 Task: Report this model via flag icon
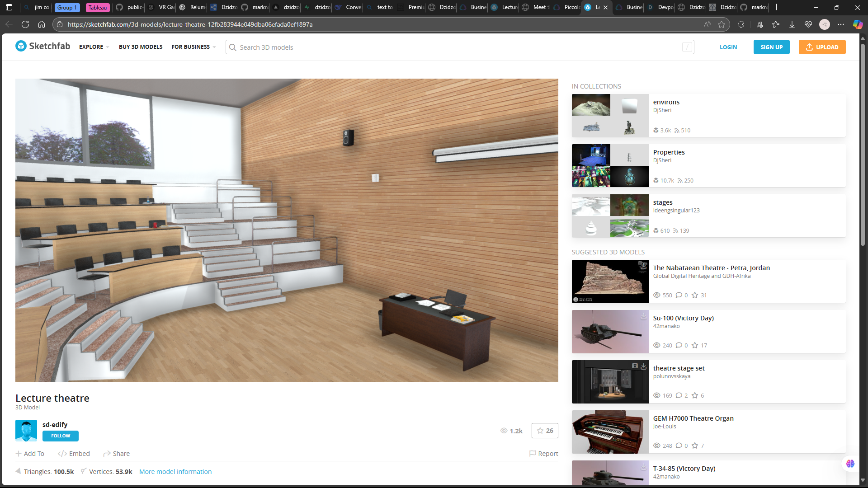(533, 454)
